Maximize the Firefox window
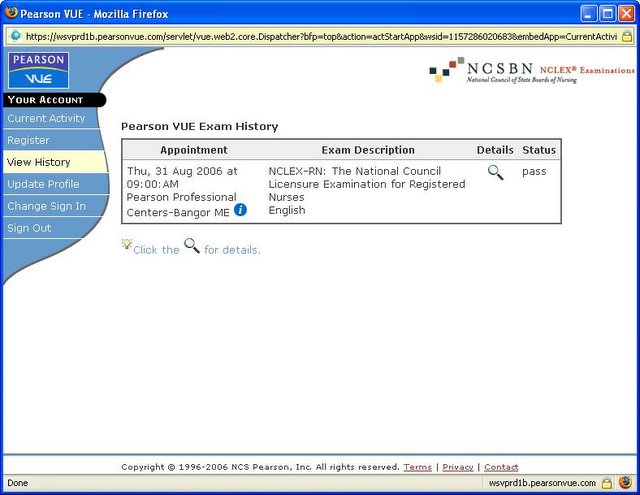Viewport: 640px width, 495px height. pos(605,13)
